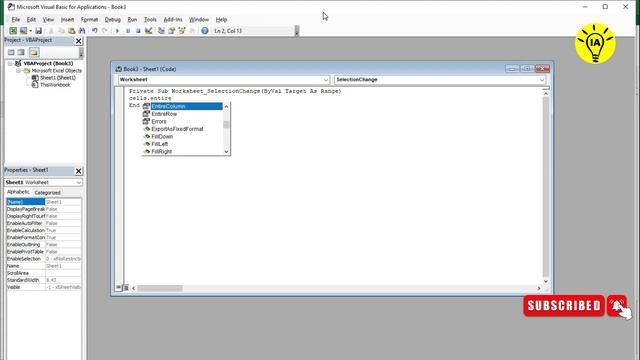Toggle Design Mode icon

coord(149,31)
